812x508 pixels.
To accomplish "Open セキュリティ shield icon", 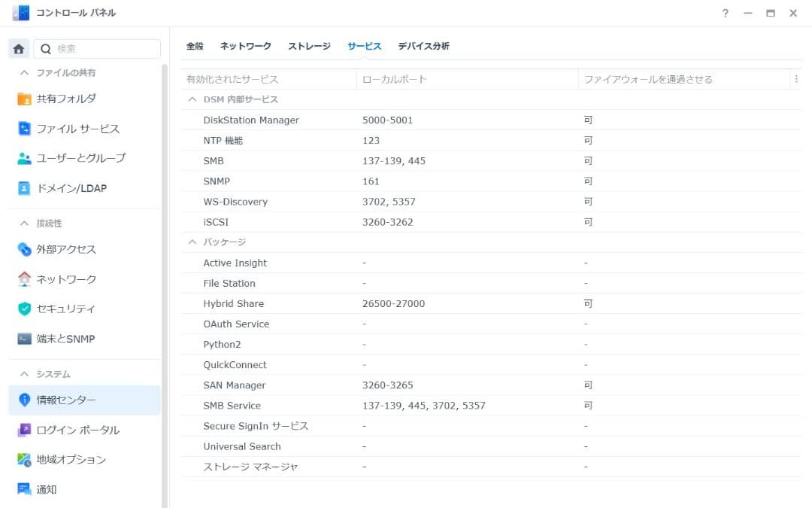I will point(24,309).
